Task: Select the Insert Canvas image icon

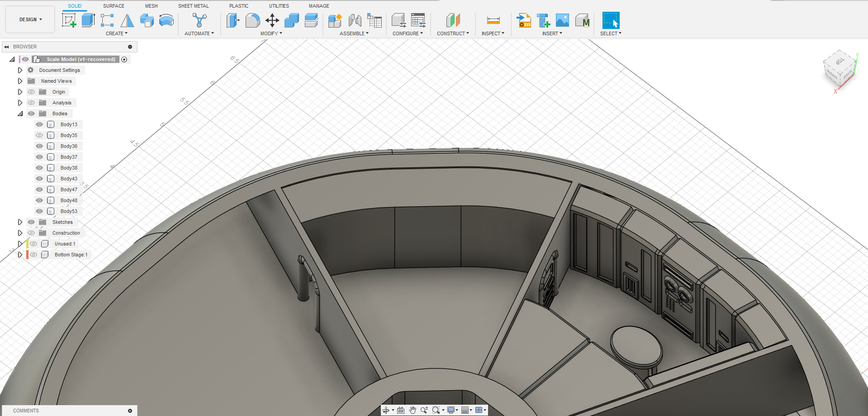Action: point(562,20)
